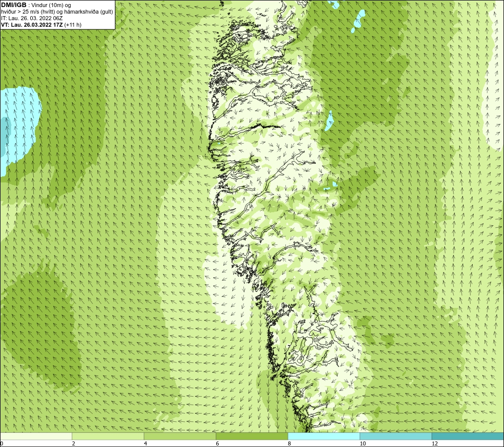Screen dimensions: 504x447
Task: Click the scale label '8'
Action: (290, 443)
